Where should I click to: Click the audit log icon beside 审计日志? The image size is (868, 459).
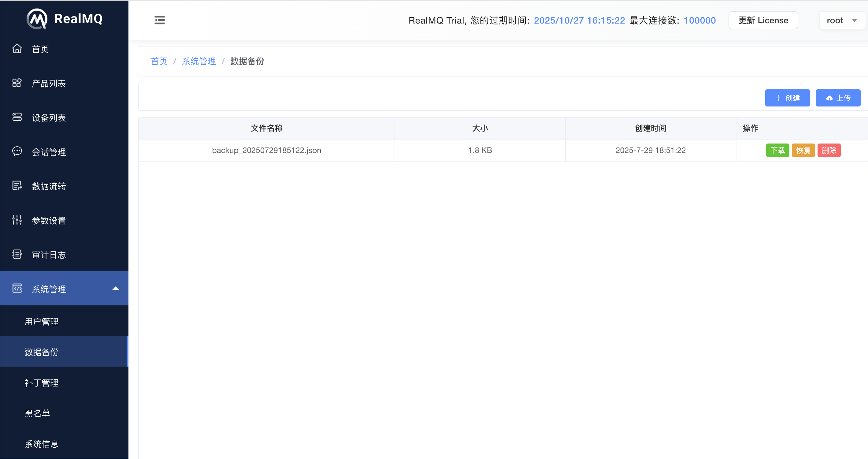17,254
